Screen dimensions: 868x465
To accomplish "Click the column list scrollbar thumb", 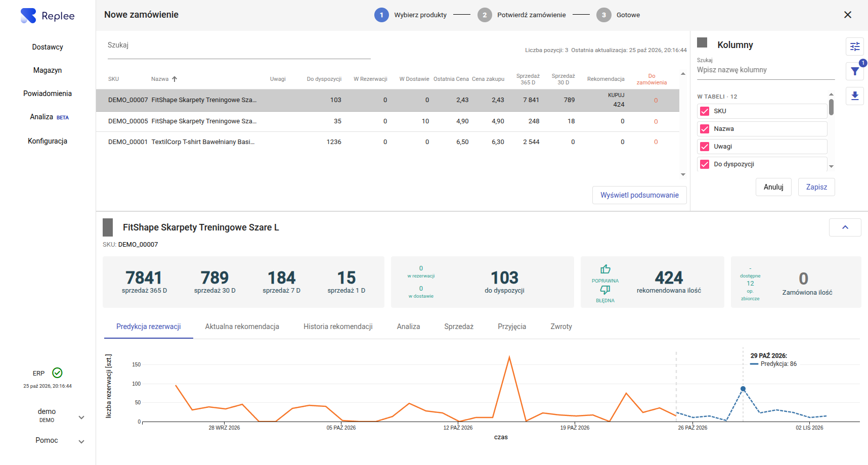I will tap(831, 107).
